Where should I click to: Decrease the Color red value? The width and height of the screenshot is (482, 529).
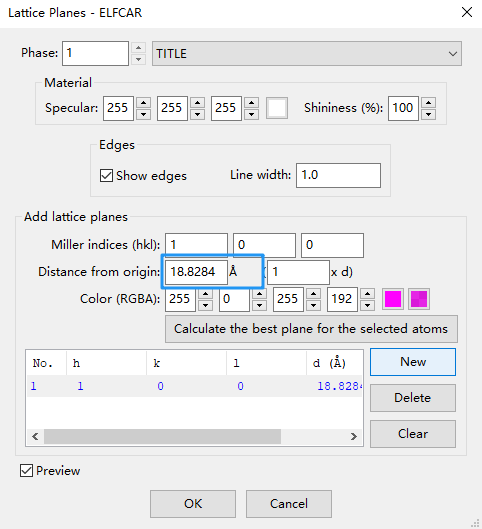205,305
